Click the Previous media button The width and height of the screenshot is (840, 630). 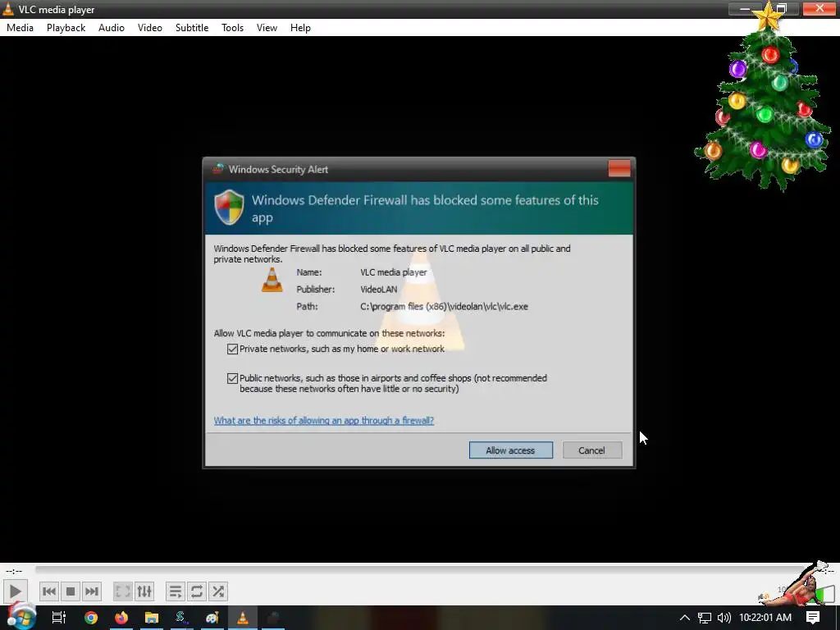pyautogui.click(x=48, y=591)
